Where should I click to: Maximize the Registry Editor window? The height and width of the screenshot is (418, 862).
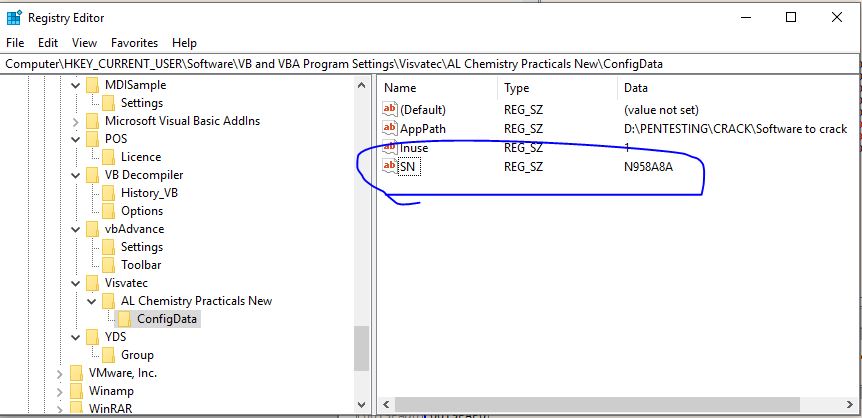tap(791, 18)
